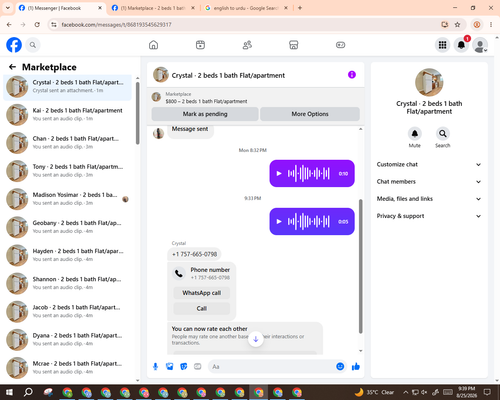Click the Marketplace $800 listing banner

(x=256, y=98)
